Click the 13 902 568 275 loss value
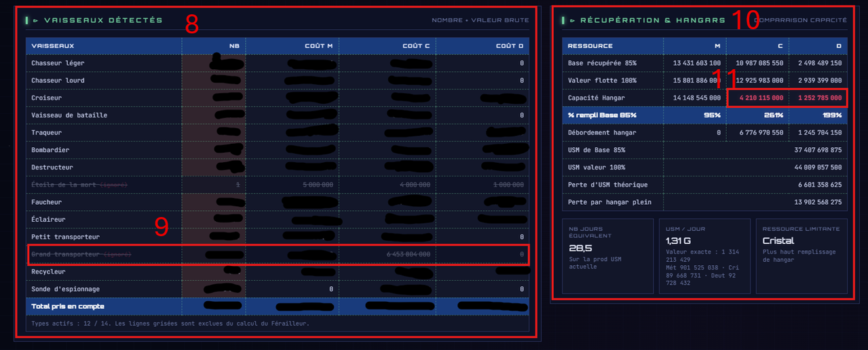 point(818,202)
